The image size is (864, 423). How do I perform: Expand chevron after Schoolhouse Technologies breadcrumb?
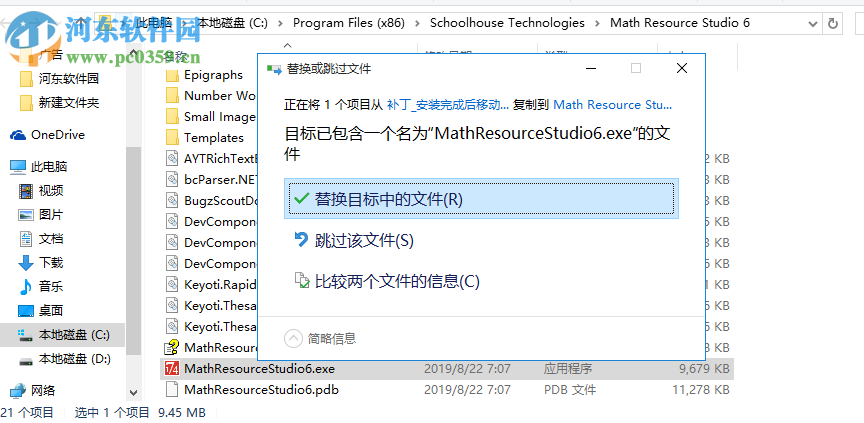[x=597, y=23]
